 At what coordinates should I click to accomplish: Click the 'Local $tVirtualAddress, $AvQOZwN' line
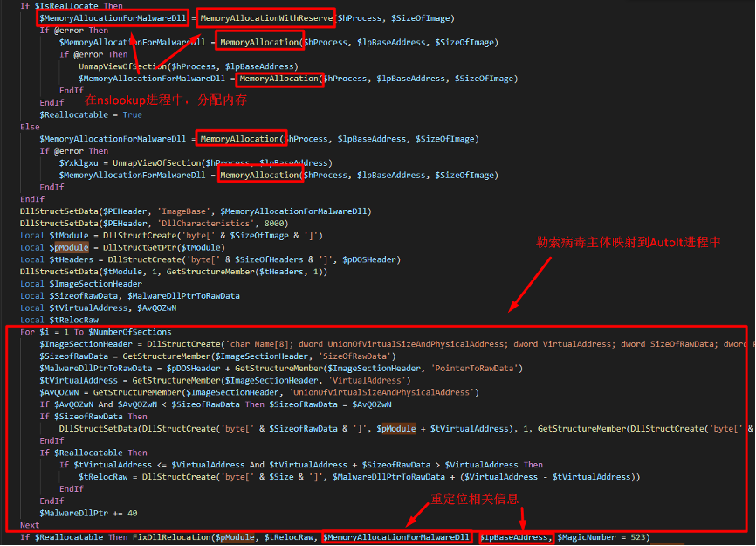99,308
